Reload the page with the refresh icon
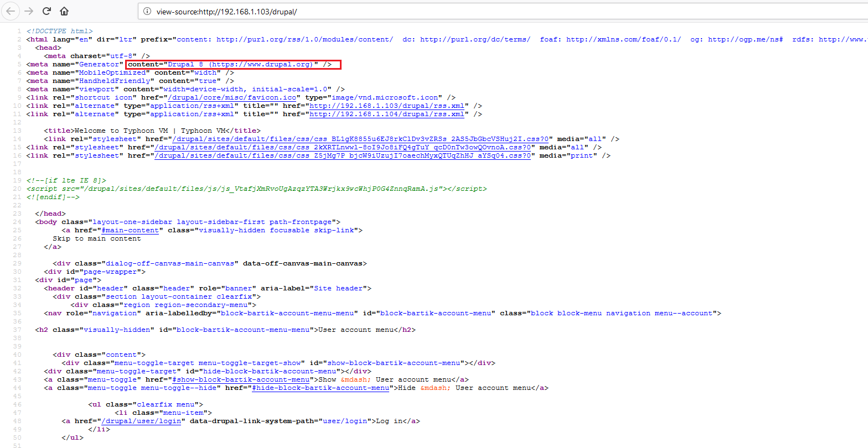 tap(47, 11)
